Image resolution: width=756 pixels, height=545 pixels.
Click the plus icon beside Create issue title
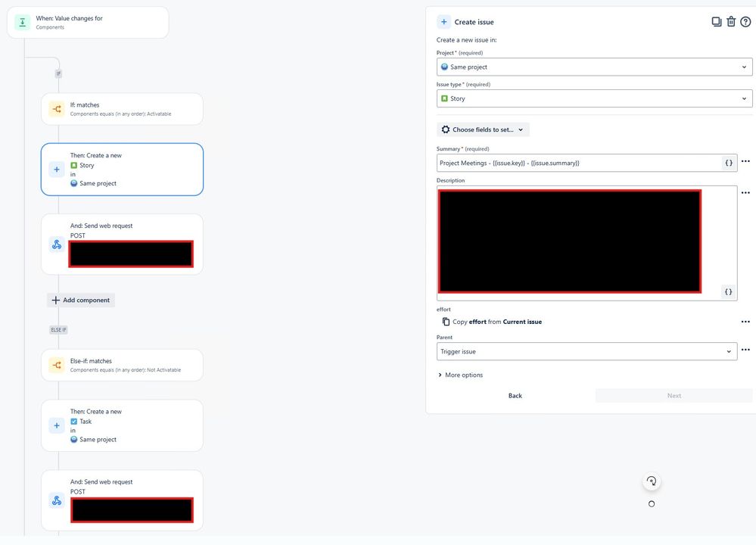(x=443, y=22)
